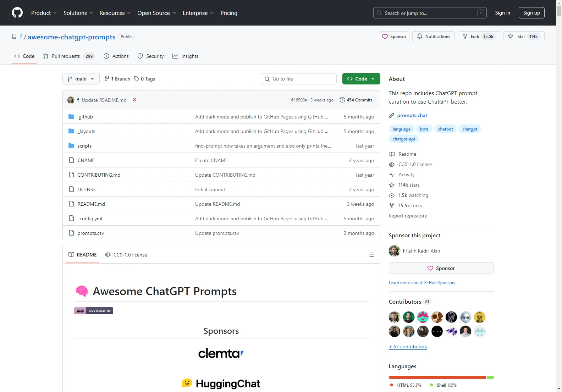Click the awesome badge in the README

94,311
